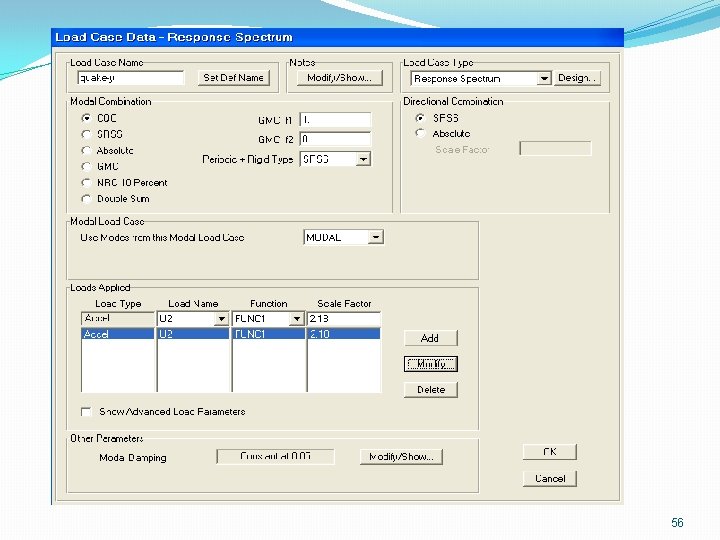Select SRSS under Directional Combination

click(420, 118)
